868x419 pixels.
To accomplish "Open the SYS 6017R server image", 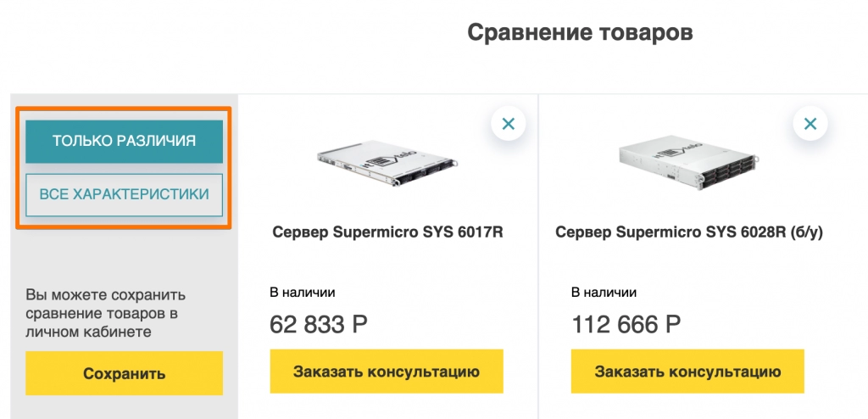I will pyautogui.click(x=387, y=161).
